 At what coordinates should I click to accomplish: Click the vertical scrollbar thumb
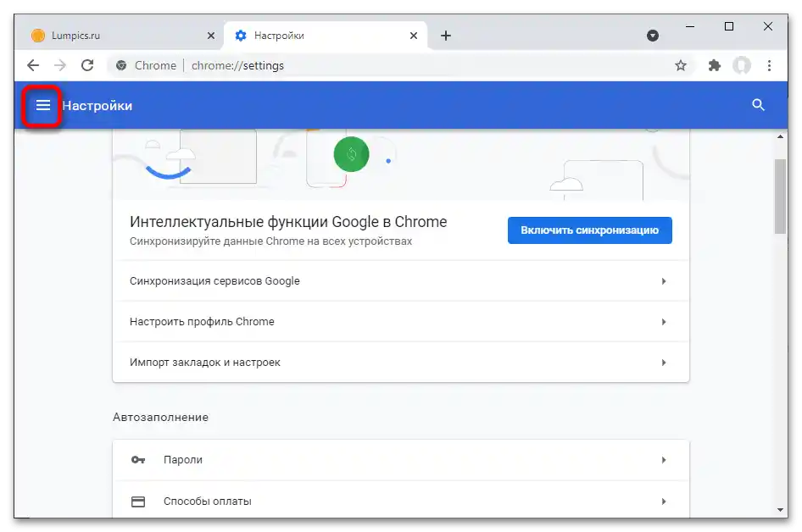[780, 197]
